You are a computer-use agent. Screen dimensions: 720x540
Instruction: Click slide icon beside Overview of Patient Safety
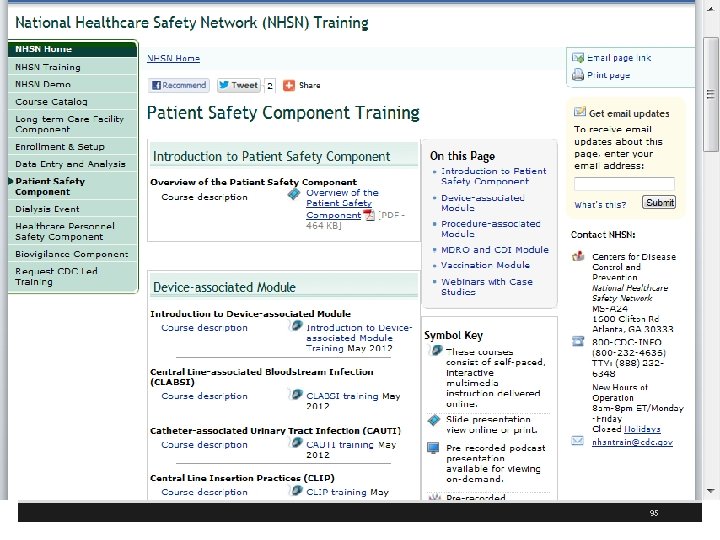[294, 194]
